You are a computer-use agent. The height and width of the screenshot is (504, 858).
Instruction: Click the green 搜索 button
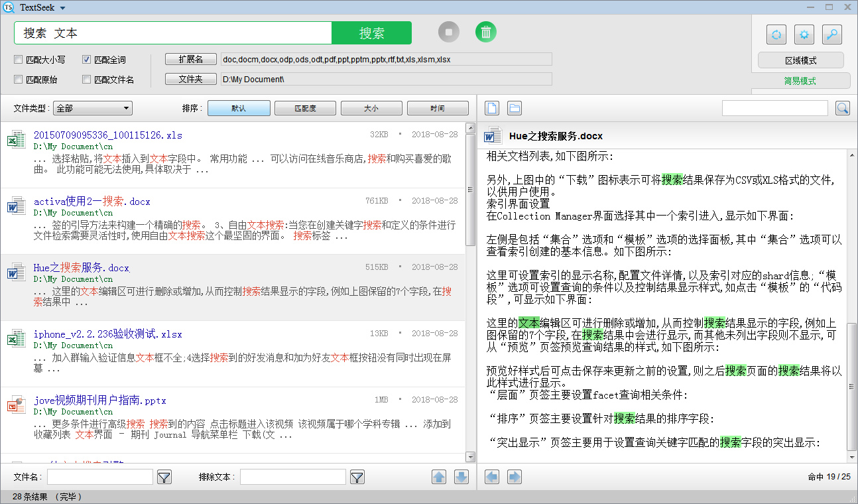(371, 33)
